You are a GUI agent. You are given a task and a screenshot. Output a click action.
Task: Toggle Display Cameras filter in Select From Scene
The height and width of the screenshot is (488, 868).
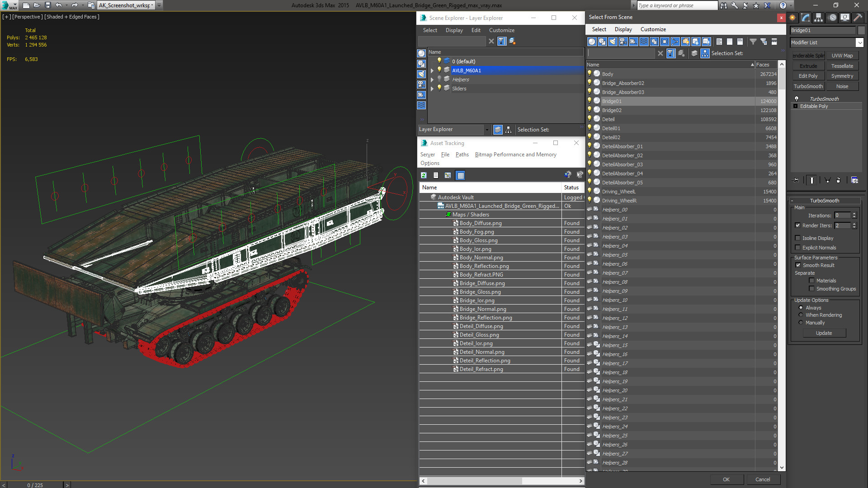(x=623, y=42)
